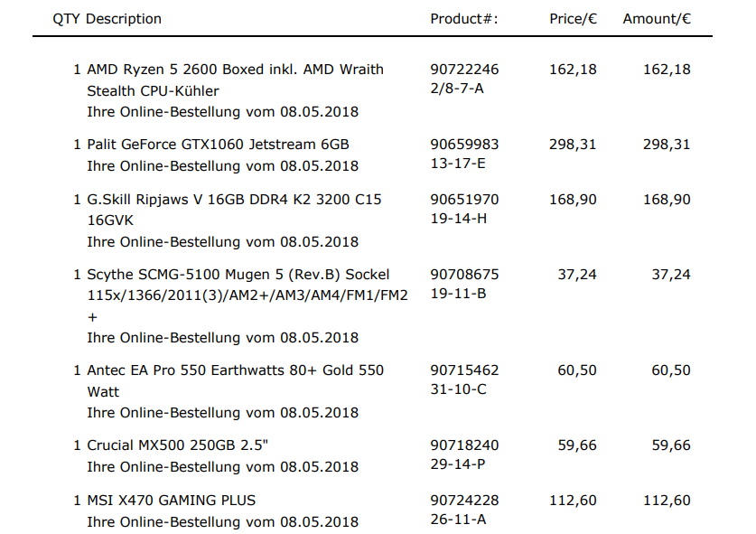Select the Antec EA Pro 550 Earthwatts item

pyautogui.click(x=235, y=370)
